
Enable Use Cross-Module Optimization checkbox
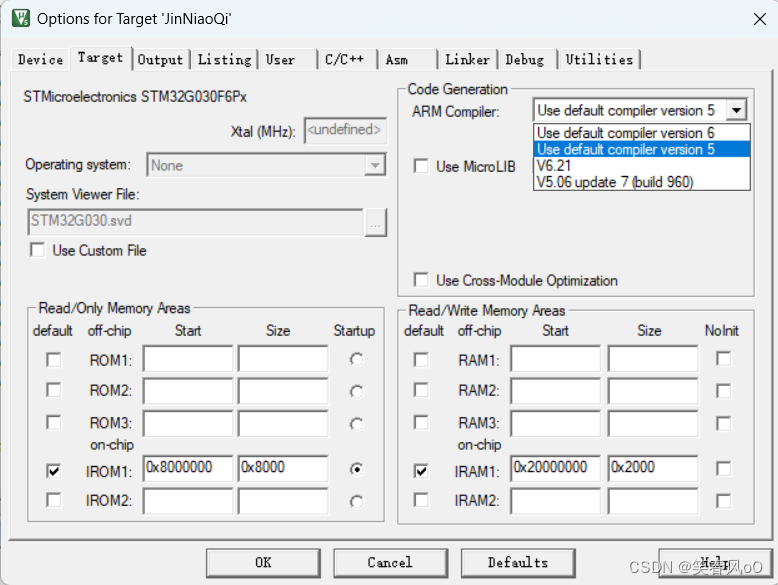point(421,280)
